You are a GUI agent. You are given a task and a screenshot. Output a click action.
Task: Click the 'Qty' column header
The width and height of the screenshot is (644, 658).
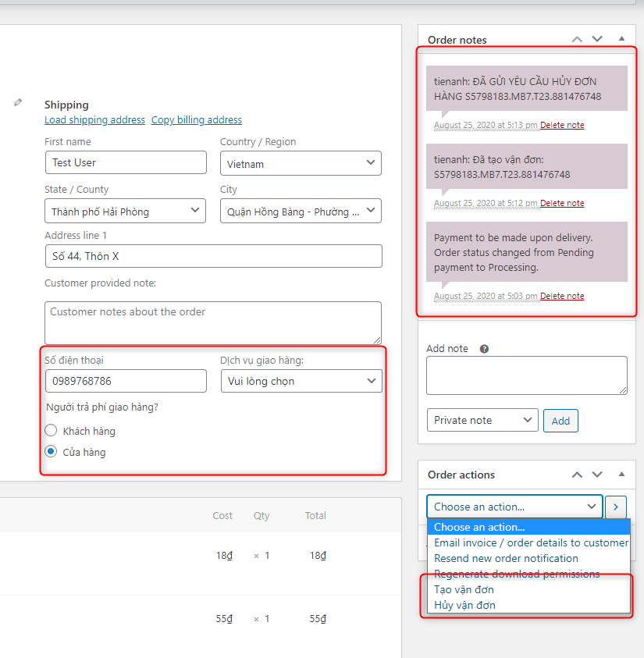[x=262, y=516]
